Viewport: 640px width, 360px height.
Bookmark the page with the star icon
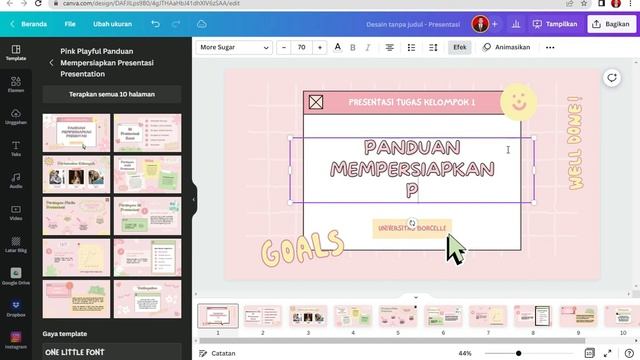pyautogui.click(x=584, y=3)
